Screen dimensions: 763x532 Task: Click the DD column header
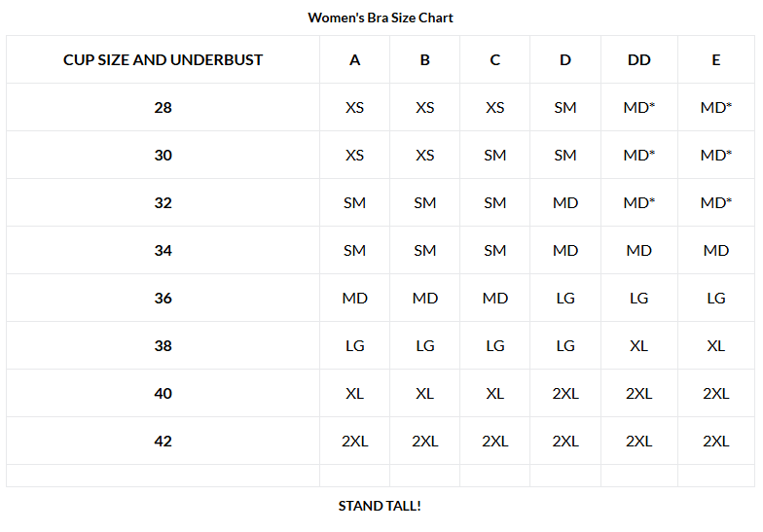coord(638,59)
